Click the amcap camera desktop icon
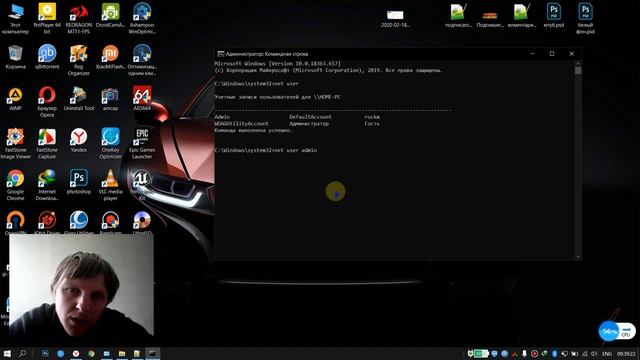This screenshot has width=640, height=360. pyautogui.click(x=110, y=99)
